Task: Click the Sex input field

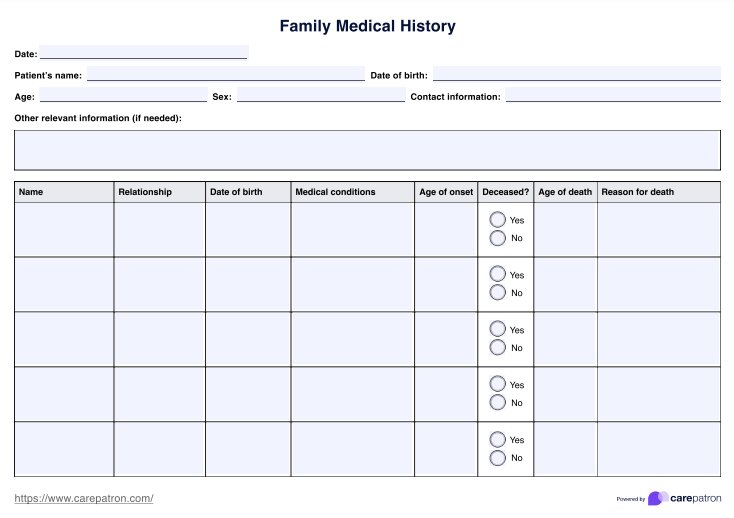Action: [320, 97]
